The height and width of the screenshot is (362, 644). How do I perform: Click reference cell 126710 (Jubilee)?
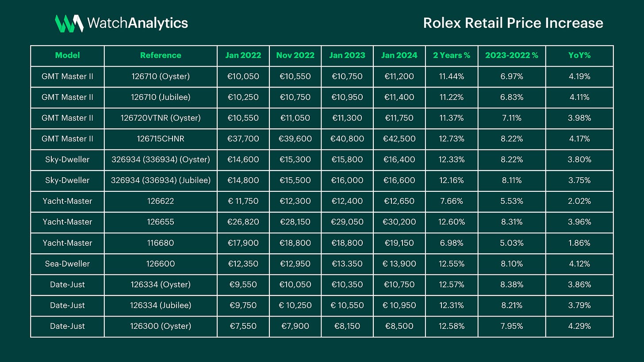[x=161, y=97]
